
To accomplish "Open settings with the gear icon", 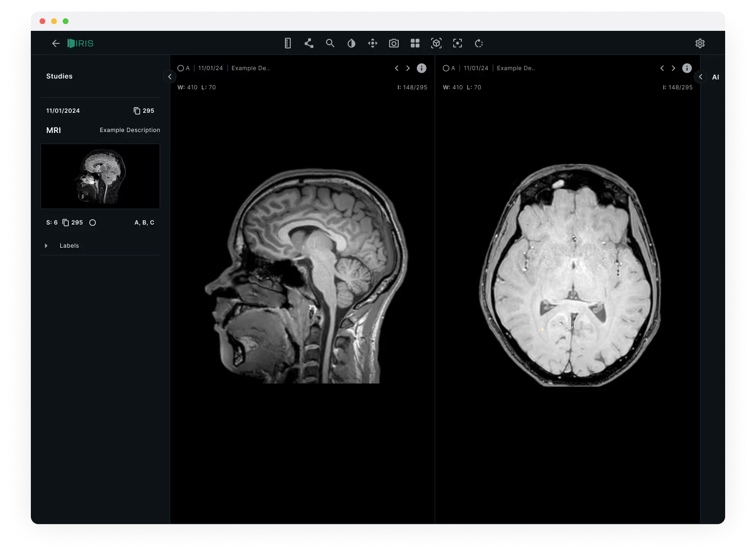I will pyautogui.click(x=700, y=43).
